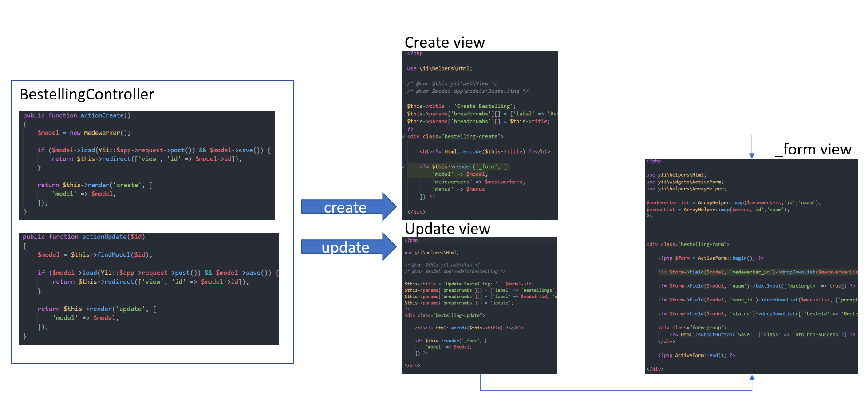868x408 pixels.
Task: Open the Create view code snippet
Action: (x=480, y=135)
